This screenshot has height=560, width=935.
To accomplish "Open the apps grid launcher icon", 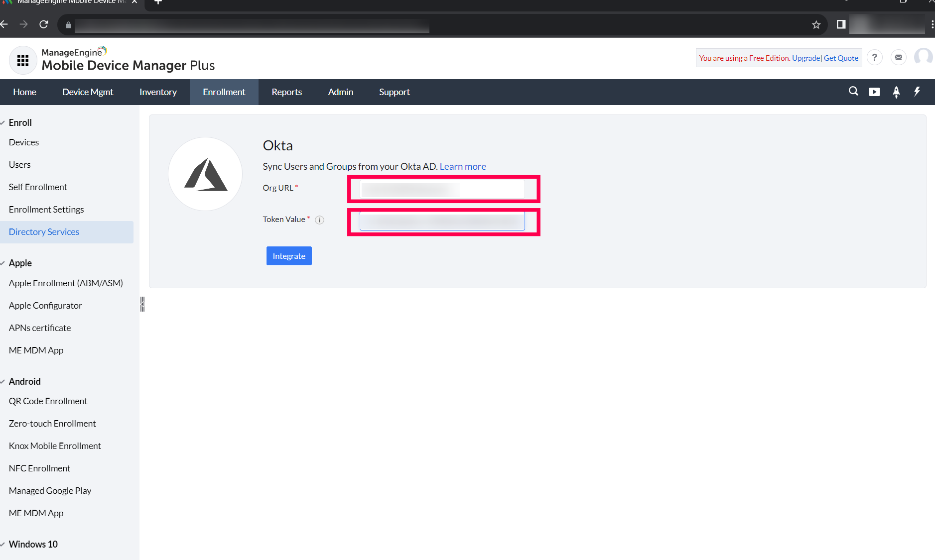I will coord(23,60).
